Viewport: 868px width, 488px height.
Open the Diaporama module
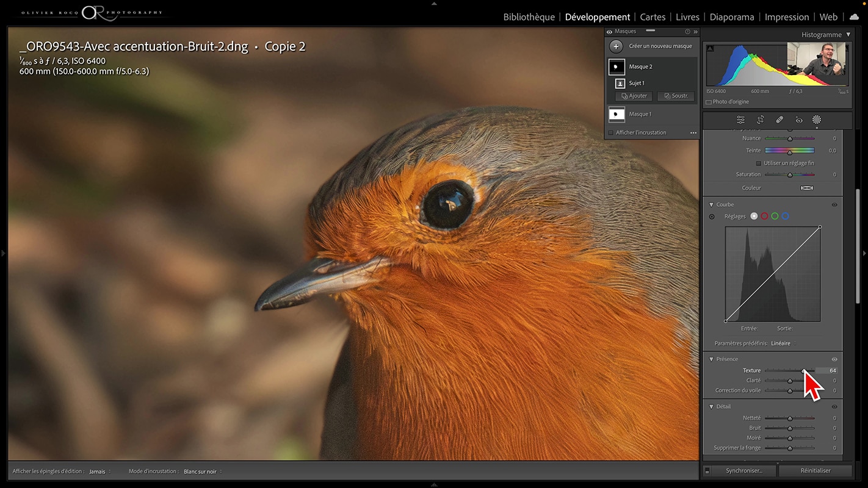click(732, 17)
